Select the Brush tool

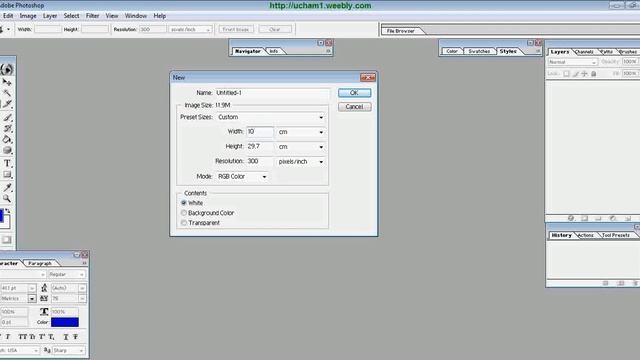(x=7, y=118)
